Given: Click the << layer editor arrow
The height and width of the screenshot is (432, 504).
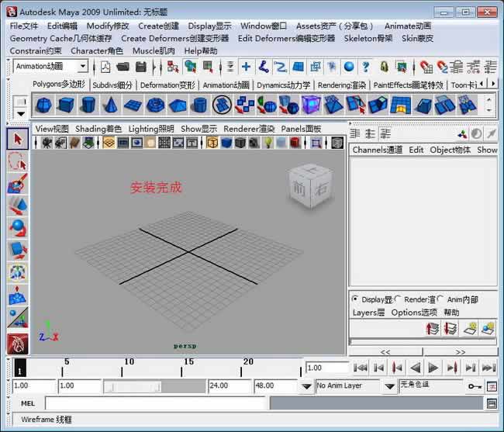Looking at the screenshot, I should (x=385, y=352).
